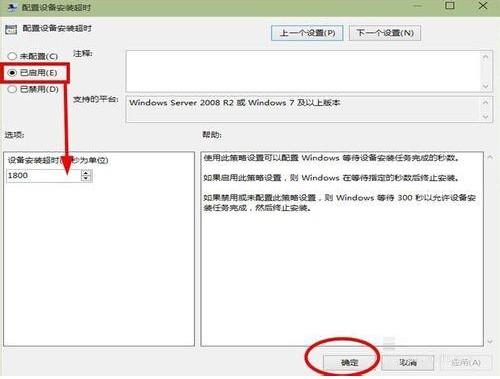Screen dimensions: 500x379
Task: Click the timeout value field showing 1800
Action: (x=43, y=175)
